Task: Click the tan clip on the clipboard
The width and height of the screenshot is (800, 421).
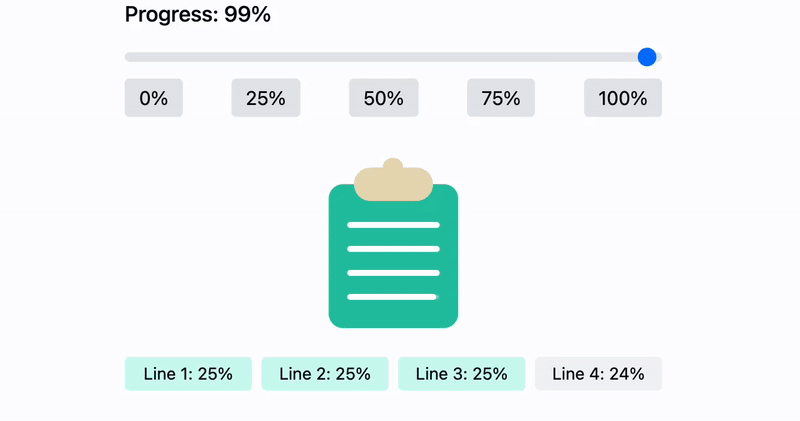Action: pyautogui.click(x=393, y=185)
